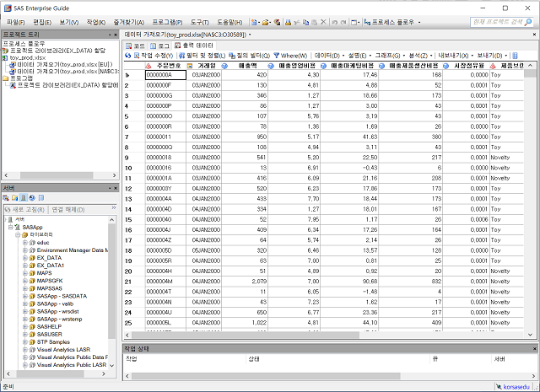Select the SASUSER library in tree

click(50, 334)
